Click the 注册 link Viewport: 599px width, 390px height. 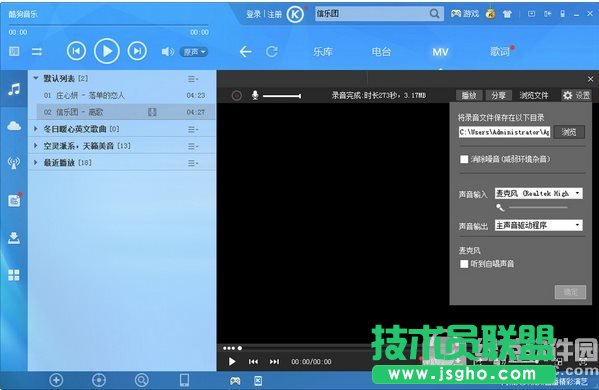(x=274, y=15)
